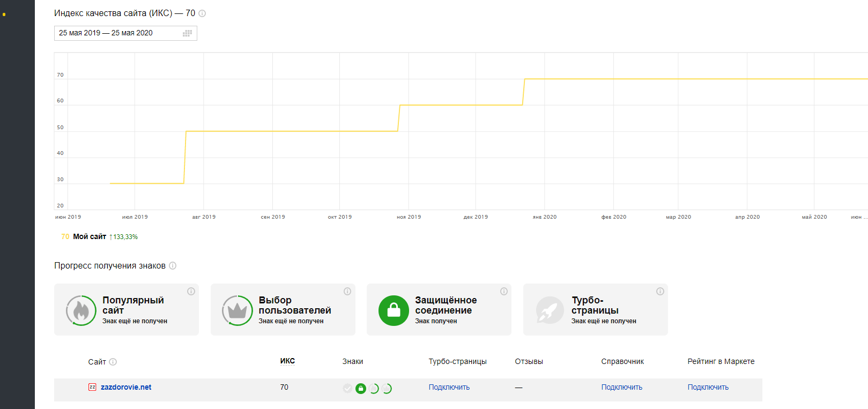Click the info icon next to Сайт column header
This screenshot has height=409, width=868.
(x=113, y=362)
